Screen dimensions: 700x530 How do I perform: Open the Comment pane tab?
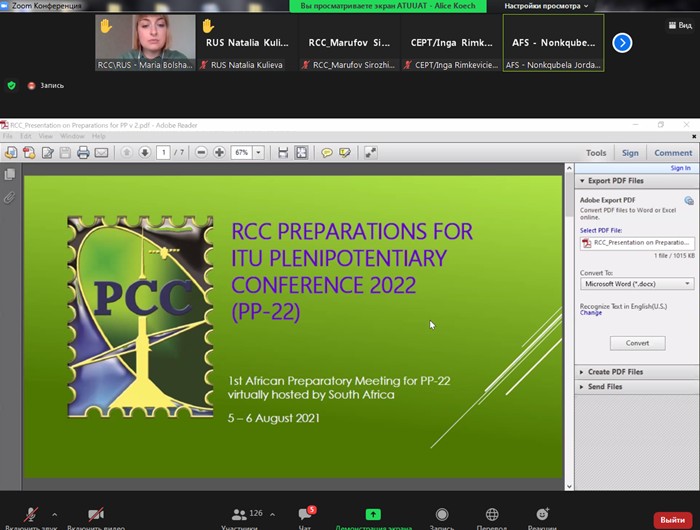coord(673,153)
